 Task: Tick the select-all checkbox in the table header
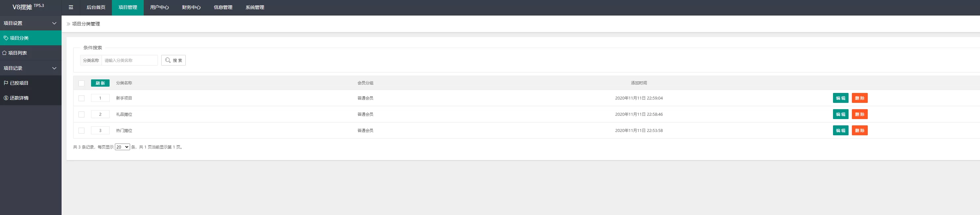81,83
